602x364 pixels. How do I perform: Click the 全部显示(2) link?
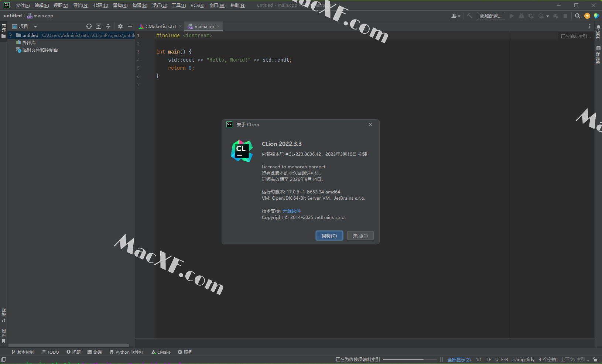click(x=459, y=360)
